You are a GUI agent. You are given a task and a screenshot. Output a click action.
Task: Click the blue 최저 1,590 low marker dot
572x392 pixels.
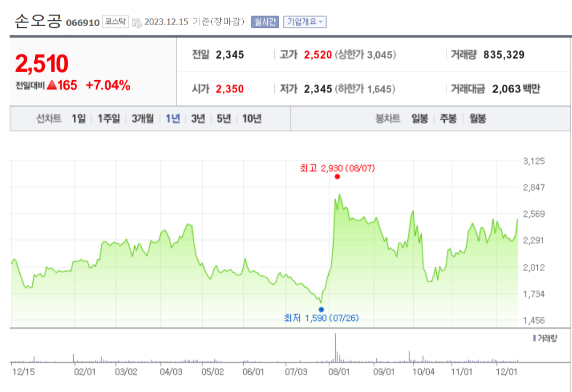click(321, 310)
